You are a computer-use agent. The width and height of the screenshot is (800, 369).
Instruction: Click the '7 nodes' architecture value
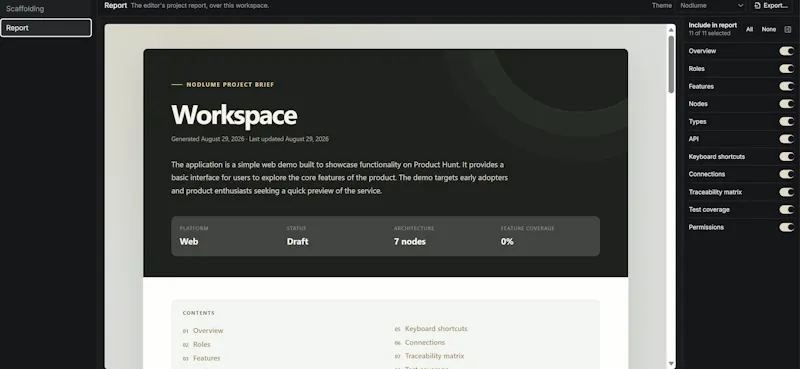410,242
